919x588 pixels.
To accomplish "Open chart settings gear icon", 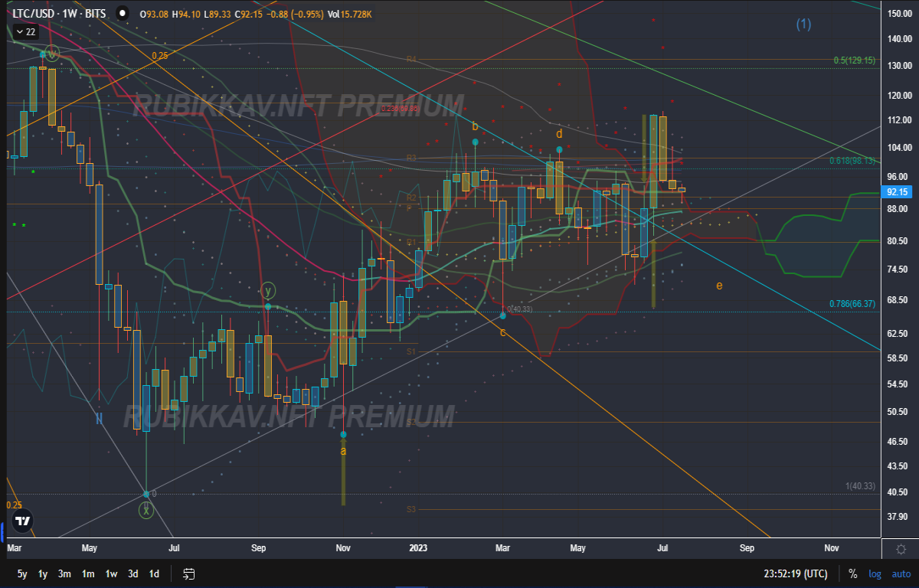I will tap(901, 549).
